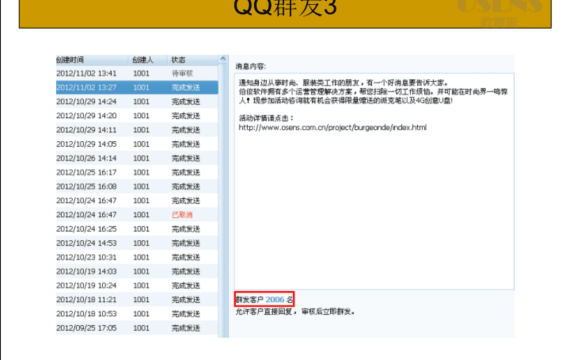Image resolution: width=570 pixels, height=360 pixels.
Task: Sort by the 创建时间 column header
Action: pos(92,60)
